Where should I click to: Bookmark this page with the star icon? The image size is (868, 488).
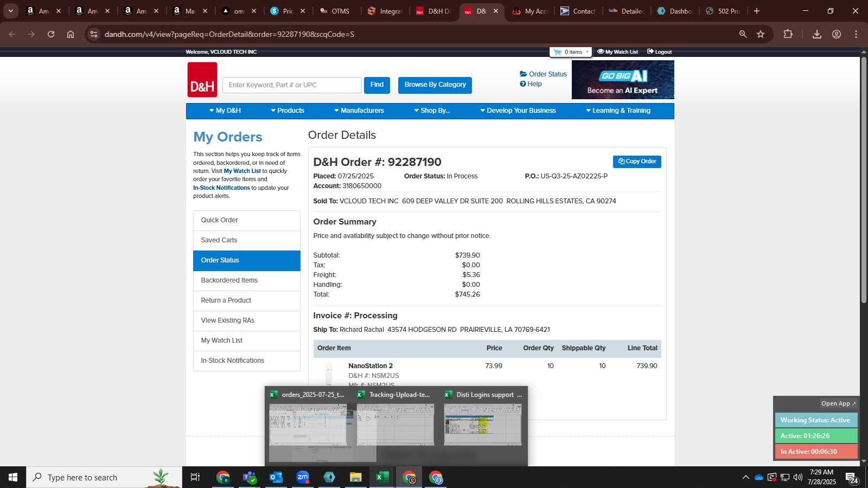pos(761,34)
